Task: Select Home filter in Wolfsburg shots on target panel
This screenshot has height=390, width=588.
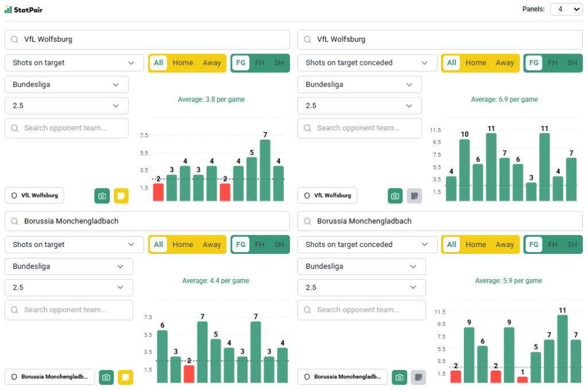Action: [x=183, y=63]
